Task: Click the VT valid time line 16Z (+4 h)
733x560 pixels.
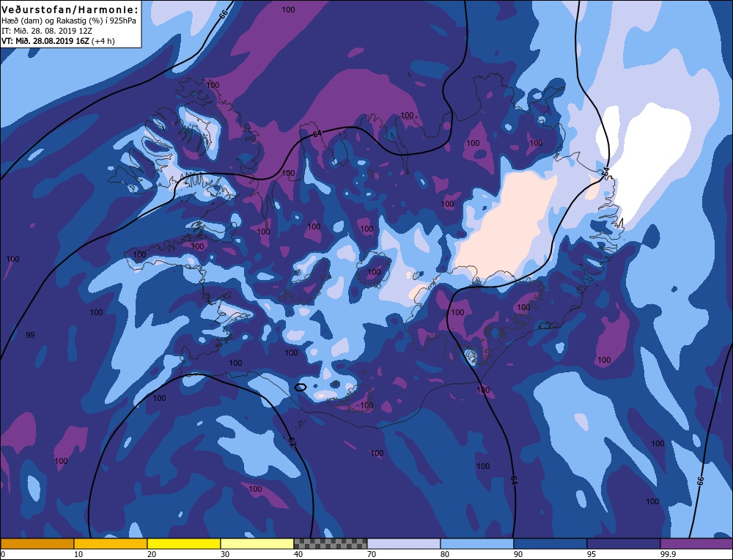Action: (x=58, y=41)
